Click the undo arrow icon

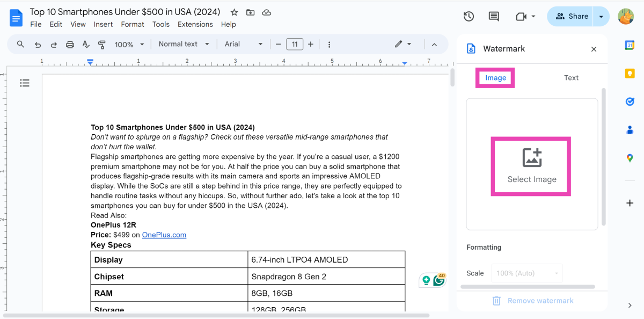38,45
